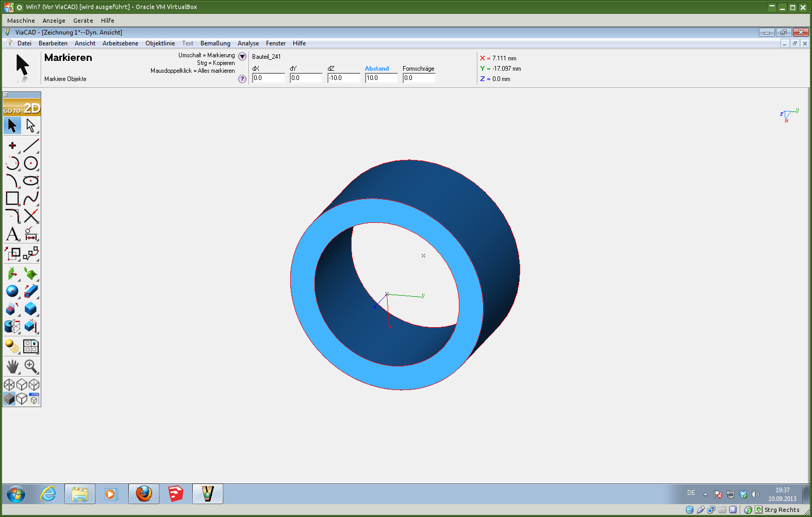Select the ellipse drawing tool
The width and height of the screenshot is (812, 517).
[x=31, y=181]
